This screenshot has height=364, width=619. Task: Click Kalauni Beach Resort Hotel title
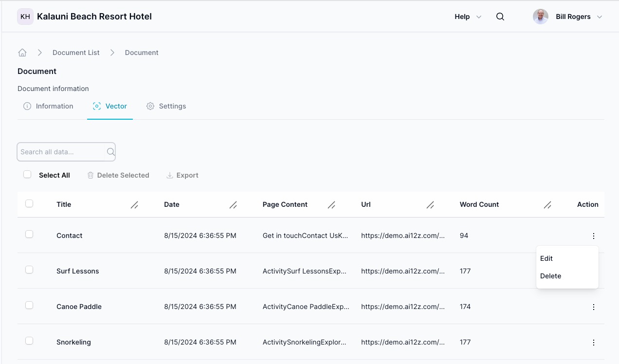[x=94, y=17]
